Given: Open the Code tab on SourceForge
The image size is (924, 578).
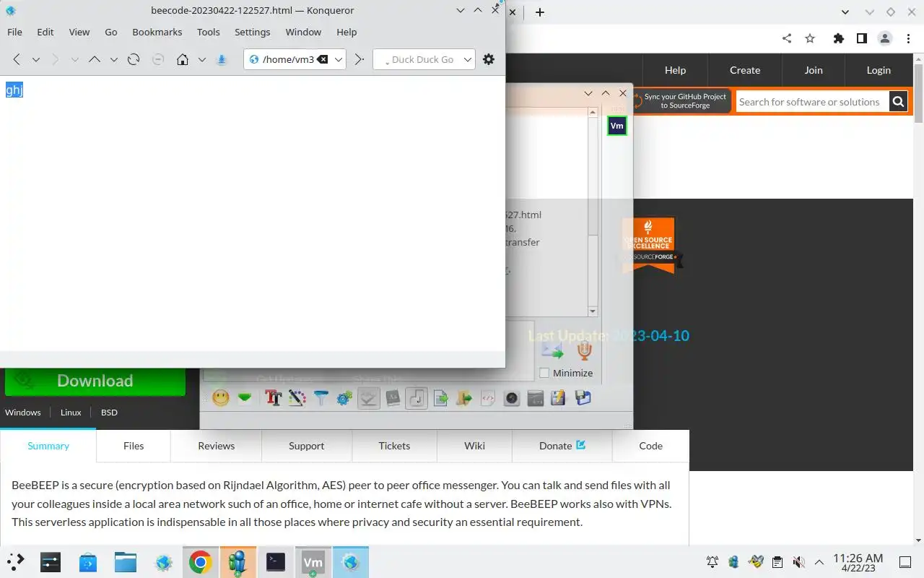Looking at the screenshot, I should click(x=650, y=446).
